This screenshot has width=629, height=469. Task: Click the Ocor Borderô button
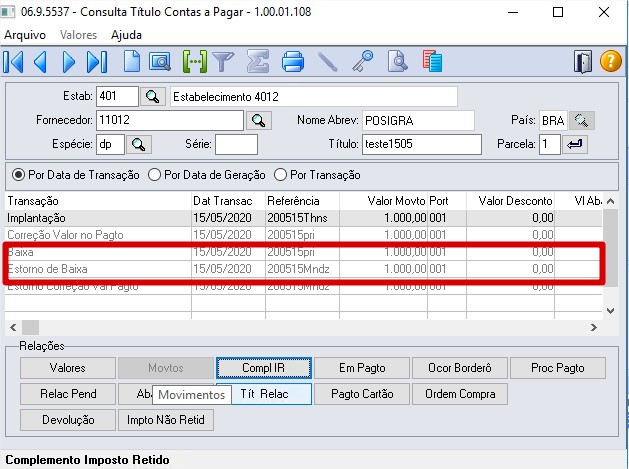pyautogui.click(x=460, y=368)
